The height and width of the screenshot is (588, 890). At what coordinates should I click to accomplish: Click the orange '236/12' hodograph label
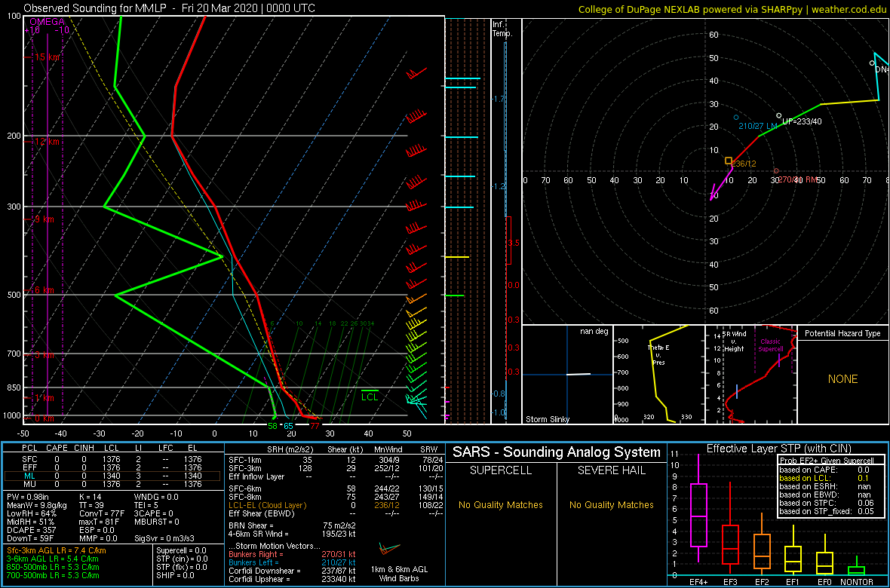click(744, 164)
